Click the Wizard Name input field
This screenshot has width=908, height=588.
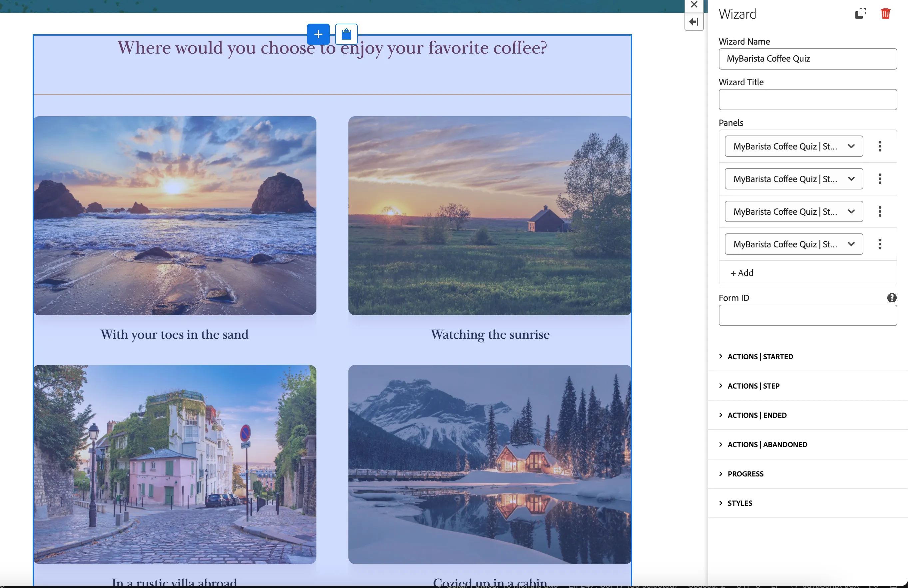[x=808, y=59]
